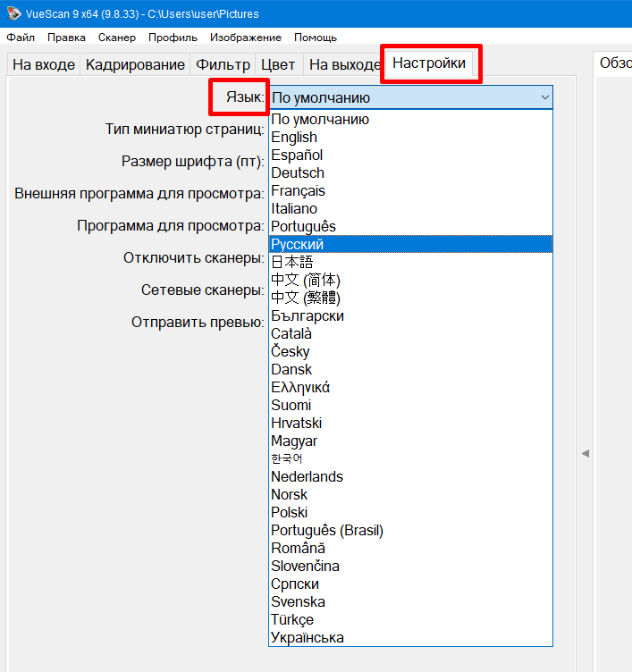Select Български in the language list
Viewport: 632px width, 672px height.
(410, 315)
